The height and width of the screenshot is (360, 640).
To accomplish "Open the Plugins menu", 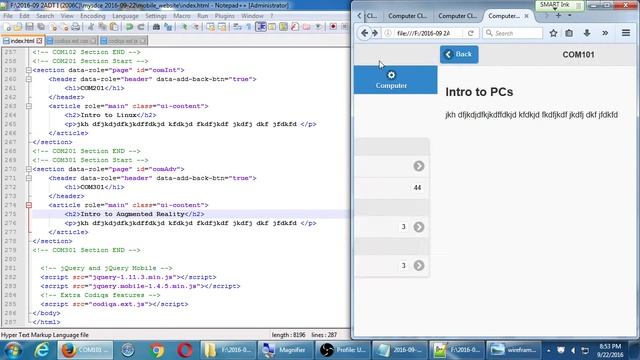I will 224,16.
